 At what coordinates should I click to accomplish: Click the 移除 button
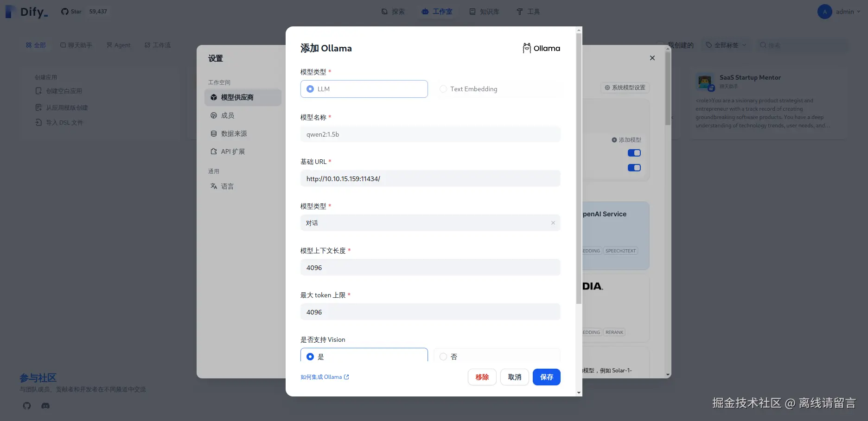[482, 377]
